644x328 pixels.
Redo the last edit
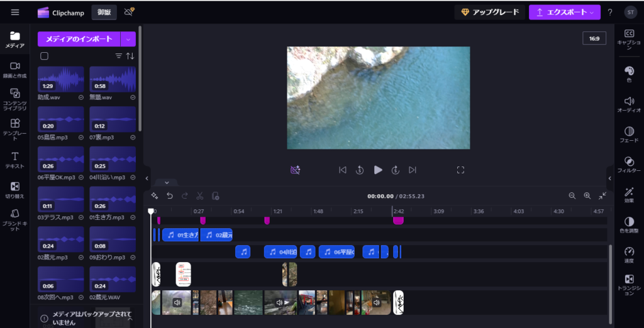185,196
